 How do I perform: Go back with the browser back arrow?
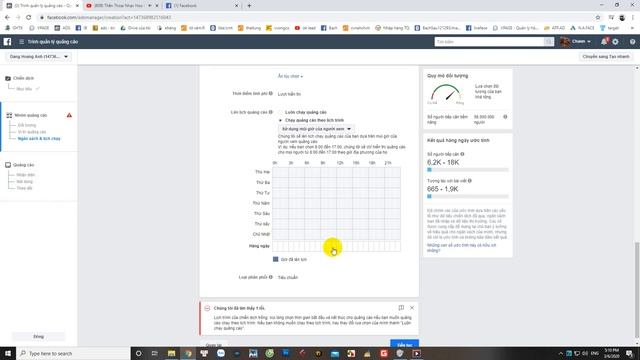point(7,17)
